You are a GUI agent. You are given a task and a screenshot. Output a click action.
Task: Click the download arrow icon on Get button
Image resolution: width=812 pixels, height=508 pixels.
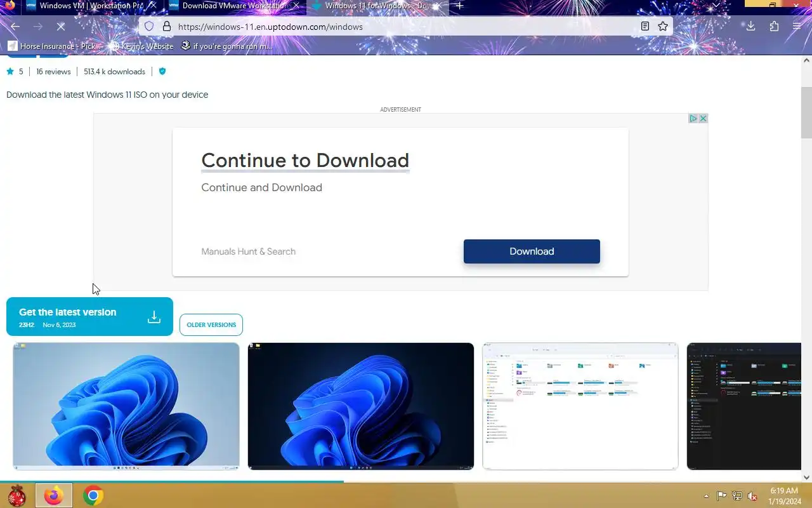point(154,317)
